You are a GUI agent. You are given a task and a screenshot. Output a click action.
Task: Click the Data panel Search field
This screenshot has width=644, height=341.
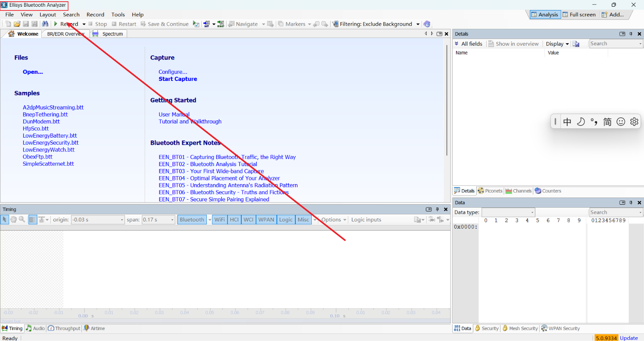[x=616, y=212]
